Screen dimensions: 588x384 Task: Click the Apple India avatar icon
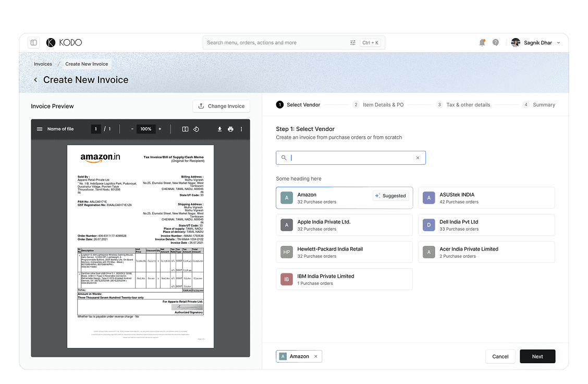(287, 225)
